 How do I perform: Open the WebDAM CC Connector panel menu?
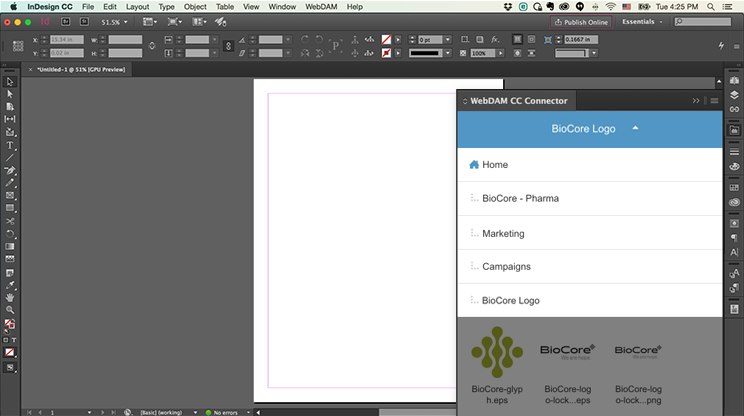point(714,101)
